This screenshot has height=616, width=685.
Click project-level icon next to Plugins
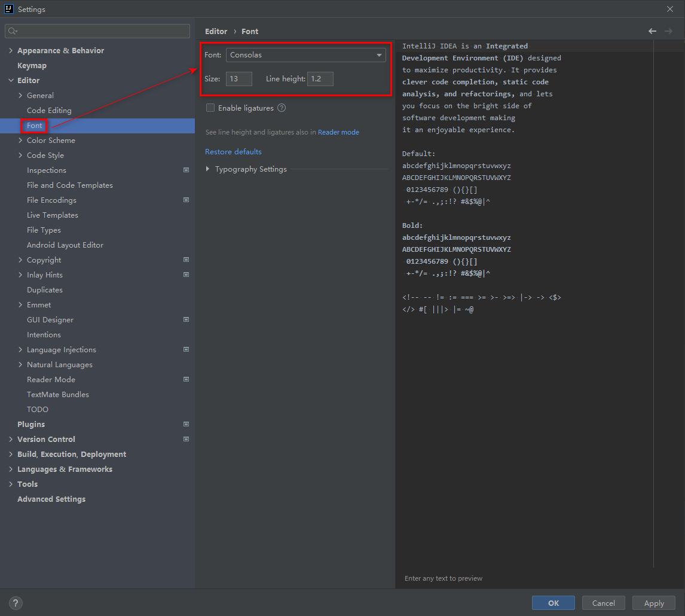186,424
